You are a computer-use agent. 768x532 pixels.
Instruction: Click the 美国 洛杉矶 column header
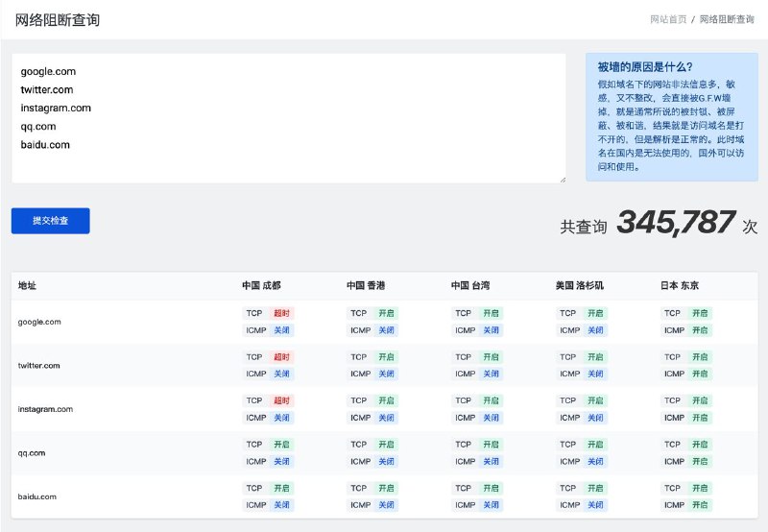[x=580, y=285]
